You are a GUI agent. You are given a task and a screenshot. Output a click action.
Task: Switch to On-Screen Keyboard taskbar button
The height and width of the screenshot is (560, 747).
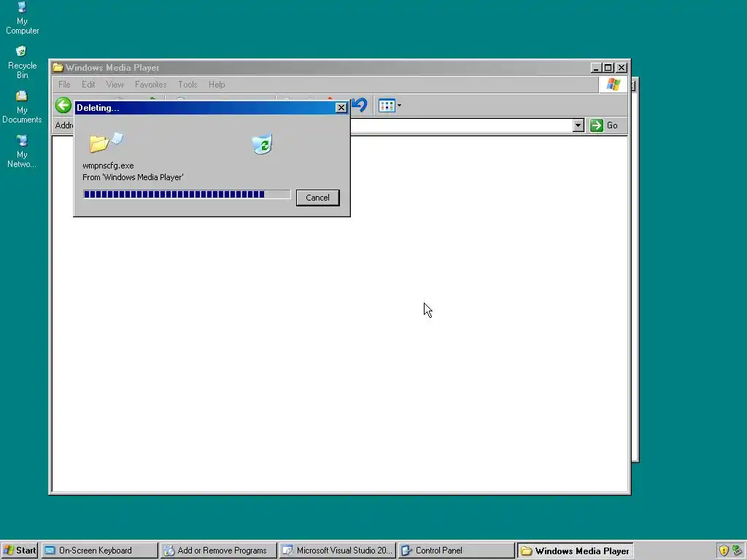point(99,551)
